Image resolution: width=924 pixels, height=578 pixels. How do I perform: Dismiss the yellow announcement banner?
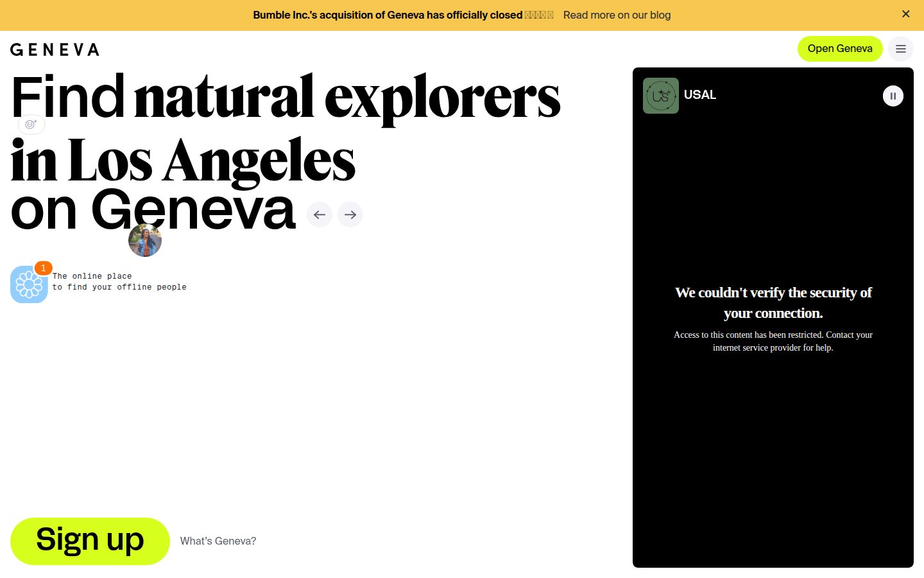905,14
